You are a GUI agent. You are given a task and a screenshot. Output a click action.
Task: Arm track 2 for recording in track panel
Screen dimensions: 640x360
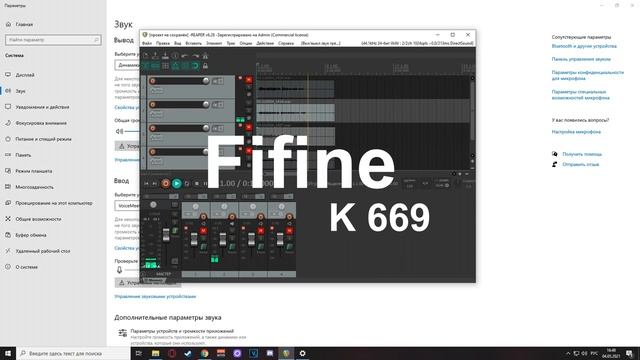153,104
